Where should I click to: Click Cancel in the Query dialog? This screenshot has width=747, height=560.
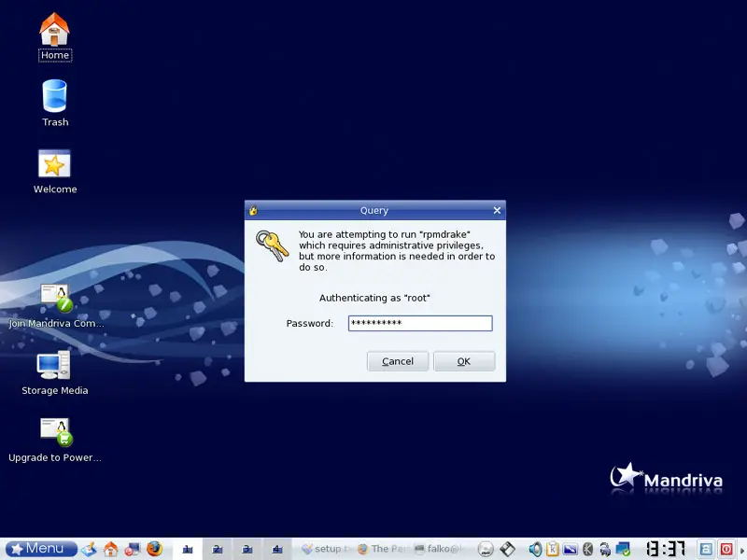click(398, 361)
